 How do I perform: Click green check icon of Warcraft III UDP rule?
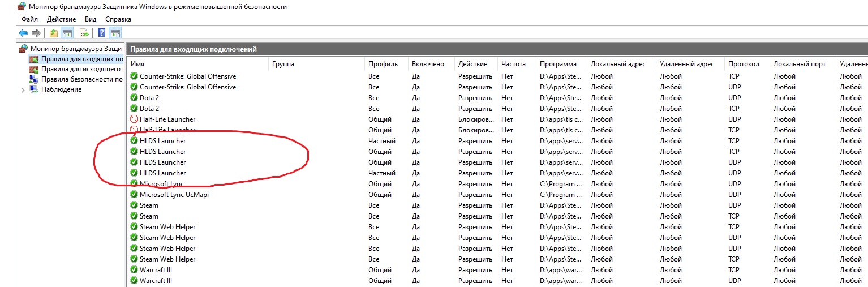(134, 281)
